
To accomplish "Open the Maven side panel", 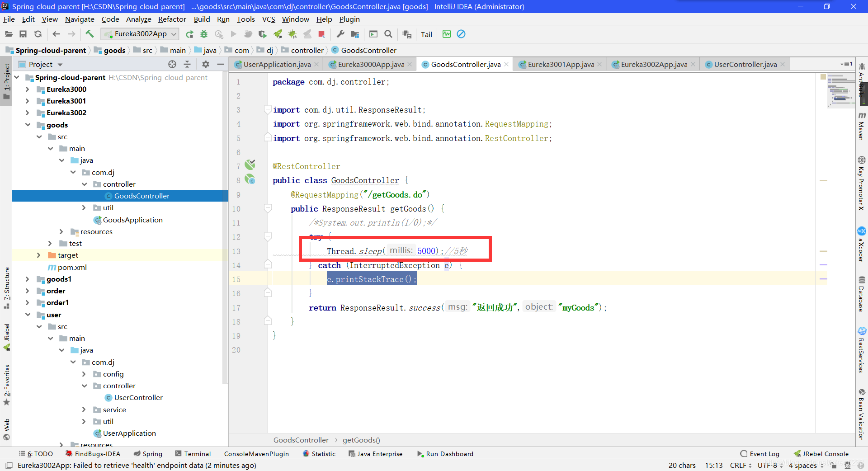I will [x=862, y=127].
